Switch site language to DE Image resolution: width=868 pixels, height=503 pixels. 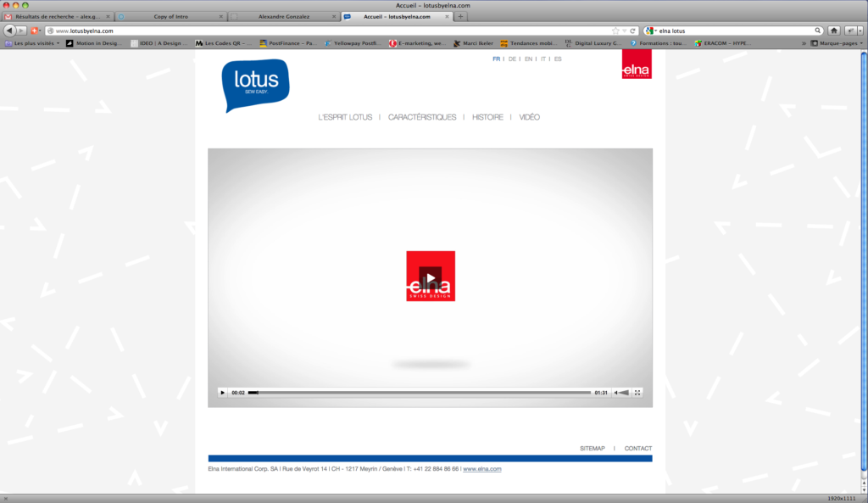512,59
